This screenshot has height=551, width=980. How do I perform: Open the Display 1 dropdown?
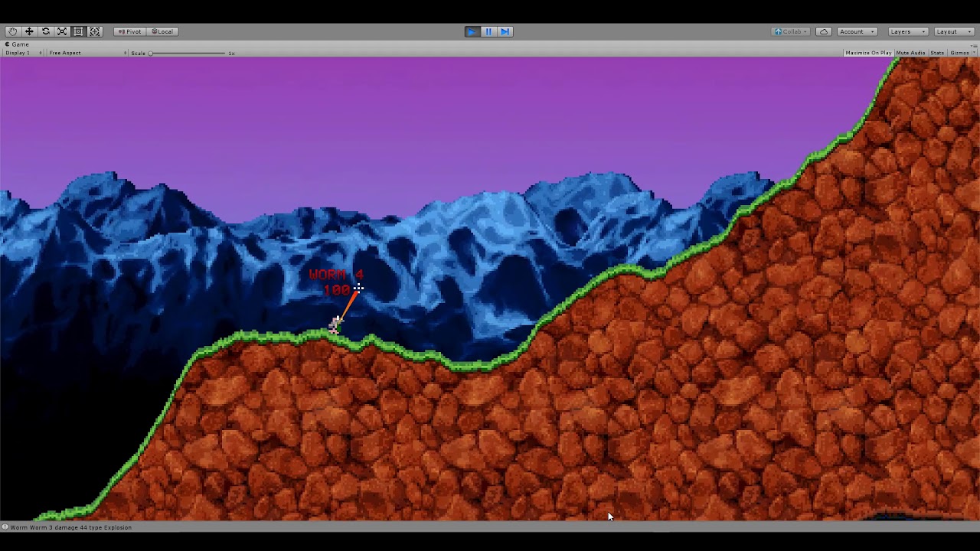click(23, 53)
